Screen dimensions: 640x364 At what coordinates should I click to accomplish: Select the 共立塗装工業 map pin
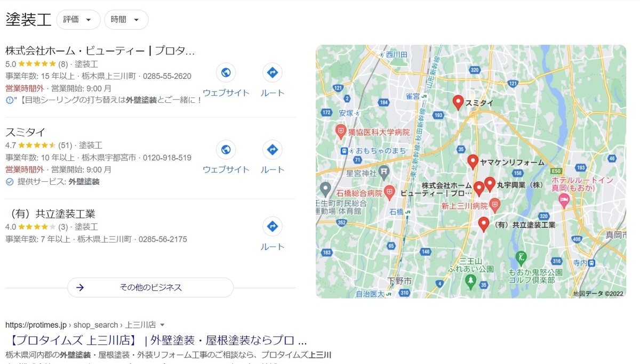point(484,224)
